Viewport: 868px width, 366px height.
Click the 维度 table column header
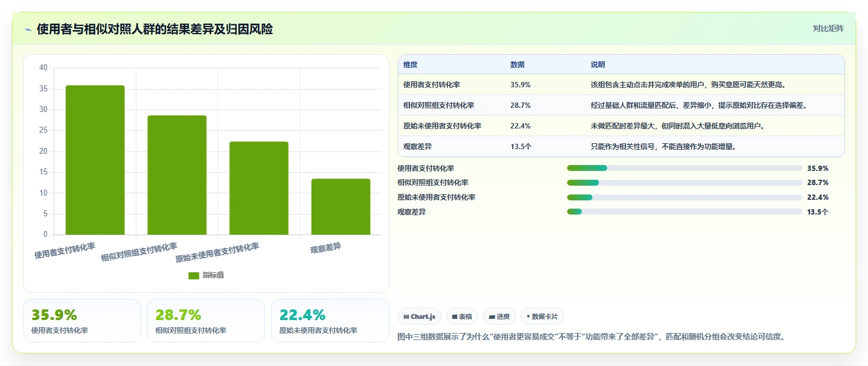click(x=410, y=65)
